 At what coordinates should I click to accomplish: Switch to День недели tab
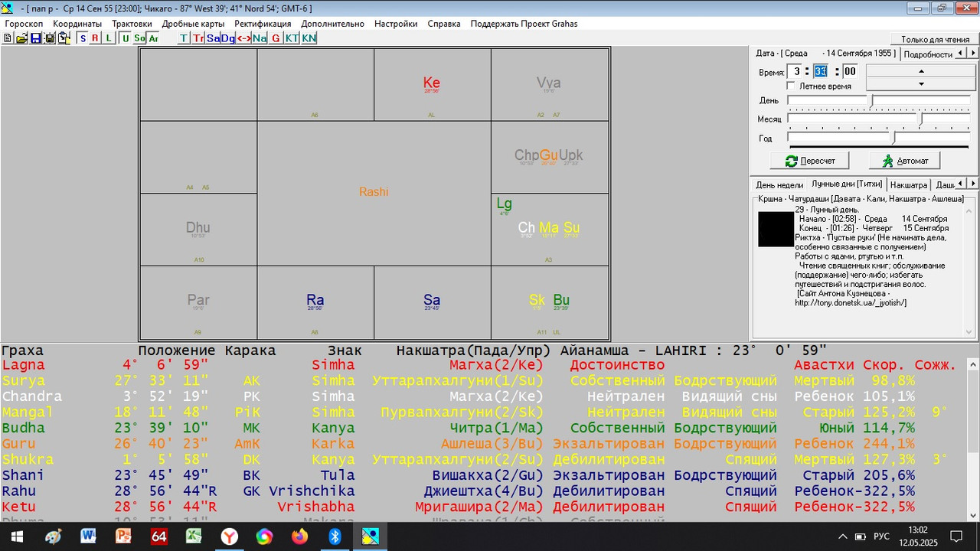(779, 185)
